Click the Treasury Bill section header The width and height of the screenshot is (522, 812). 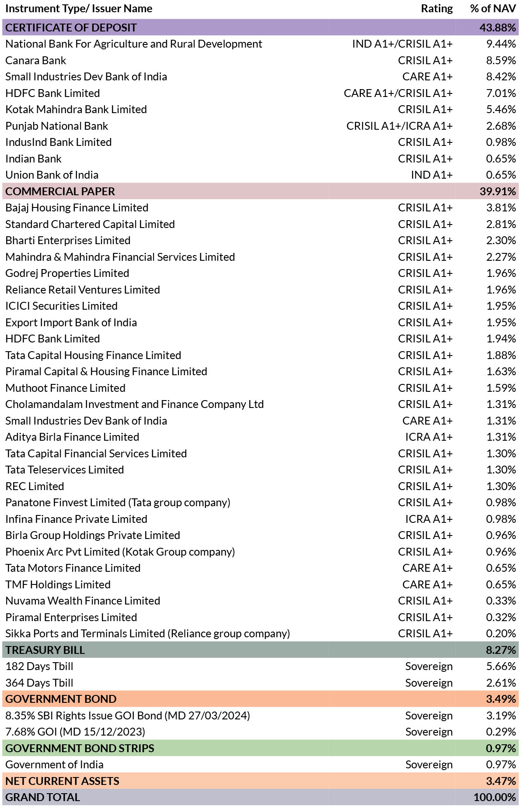click(261, 650)
